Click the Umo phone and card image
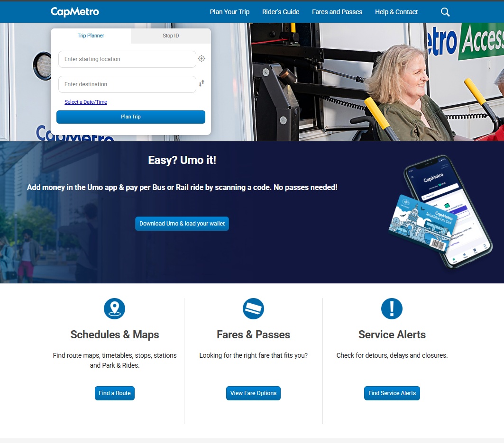This screenshot has height=443, width=504. (440, 212)
